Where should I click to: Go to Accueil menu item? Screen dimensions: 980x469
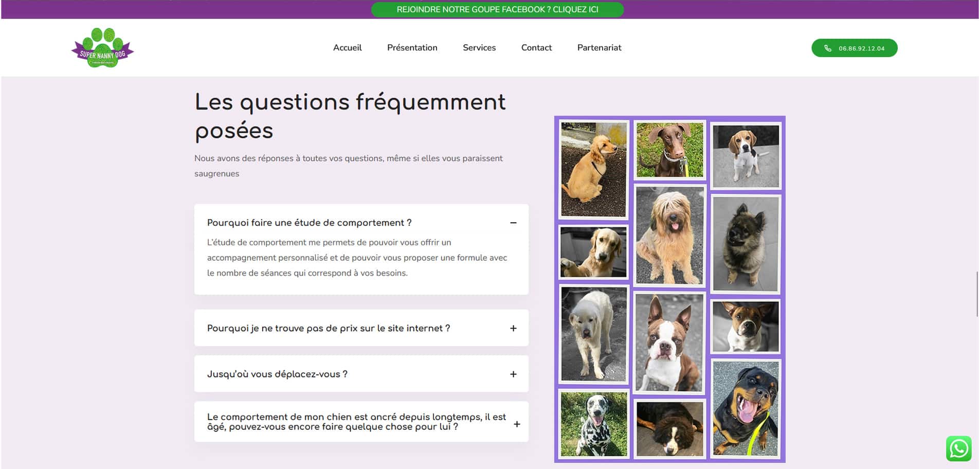tap(347, 48)
